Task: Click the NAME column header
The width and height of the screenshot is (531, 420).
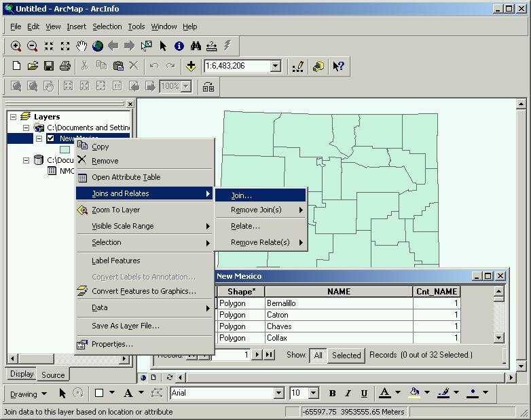Action: pos(339,292)
